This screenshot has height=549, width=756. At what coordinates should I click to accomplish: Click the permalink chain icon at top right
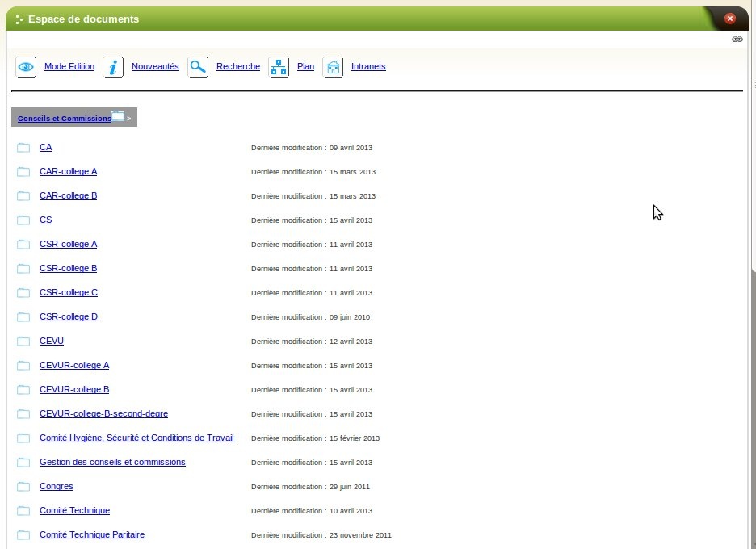(x=737, y=39)
